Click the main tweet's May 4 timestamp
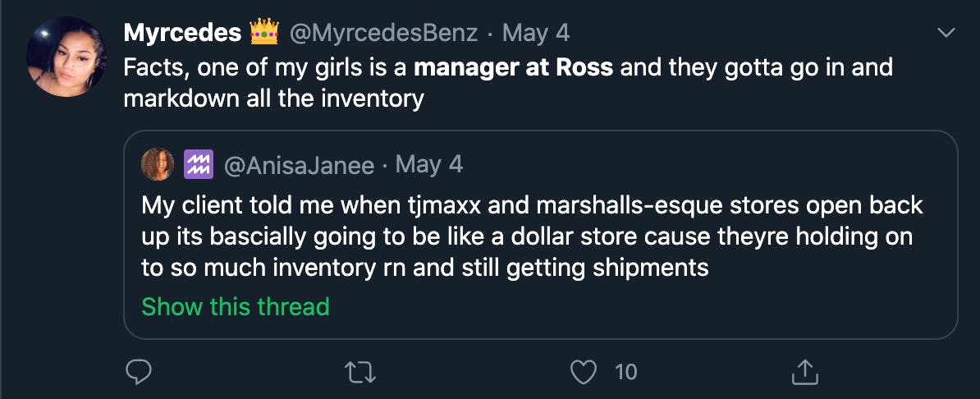This screenshot has height=399, width=980. tap(536, 34)
